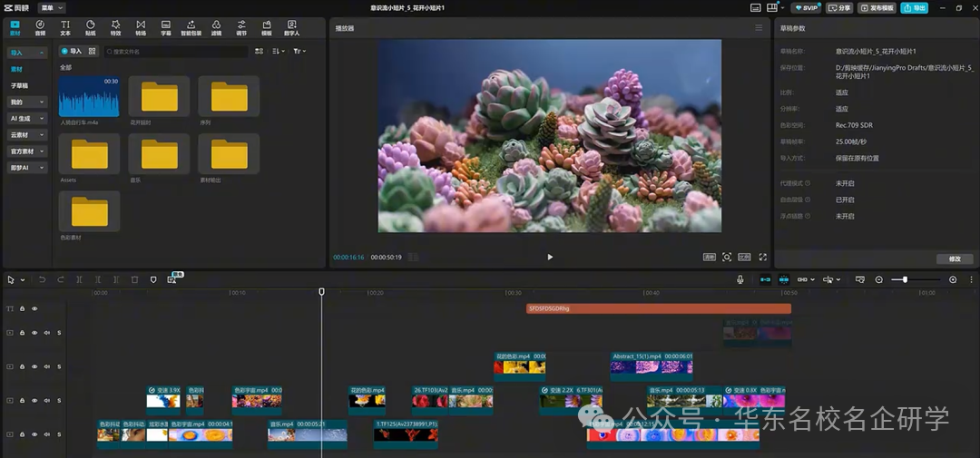Open the 滤镜 (Filters) panel
The height and width of the screenshot is (458, 980).
click(216, 27)
